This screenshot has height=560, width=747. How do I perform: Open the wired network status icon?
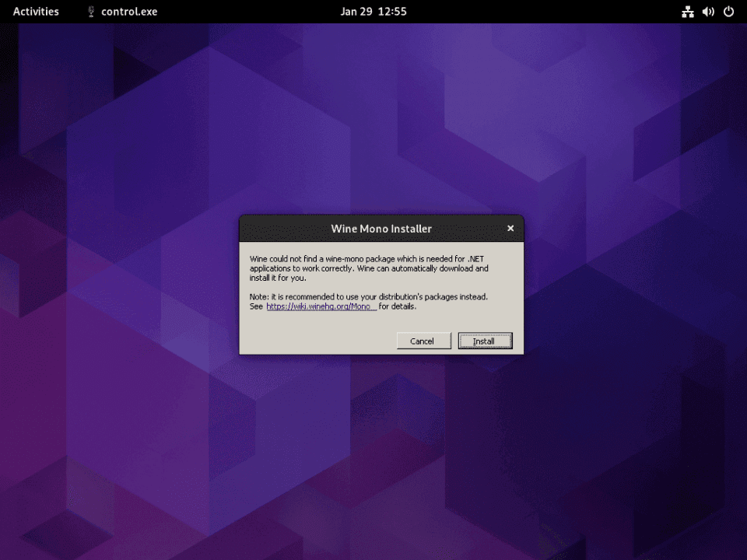point(688,11)
